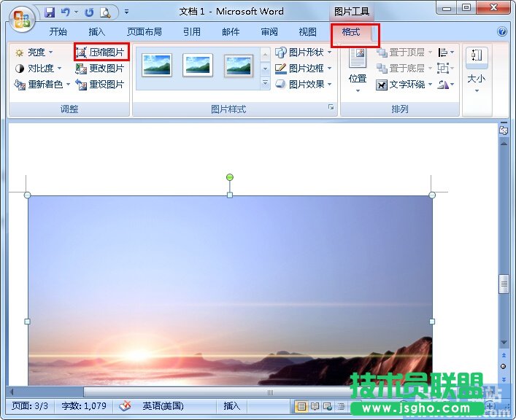Open the 页面布局 tab
The image size is (516, 420).
point(144,31)
